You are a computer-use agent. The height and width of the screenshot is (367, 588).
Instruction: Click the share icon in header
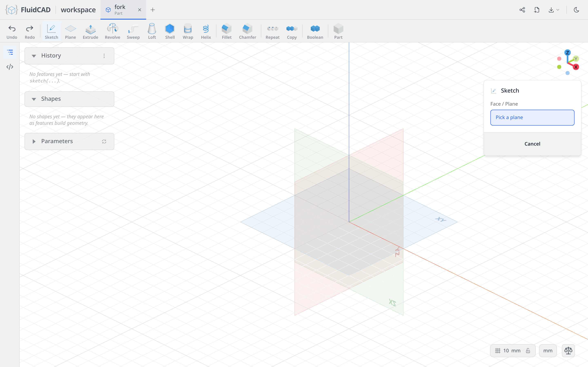tap(522, 10)
